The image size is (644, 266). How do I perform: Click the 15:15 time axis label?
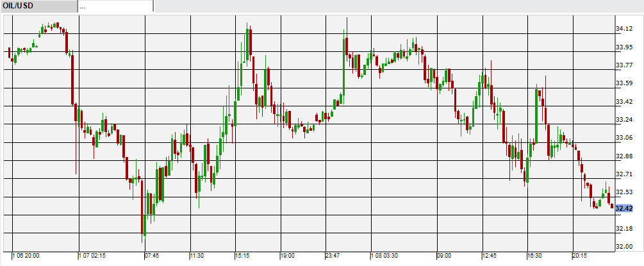click(x=245, y=256)
